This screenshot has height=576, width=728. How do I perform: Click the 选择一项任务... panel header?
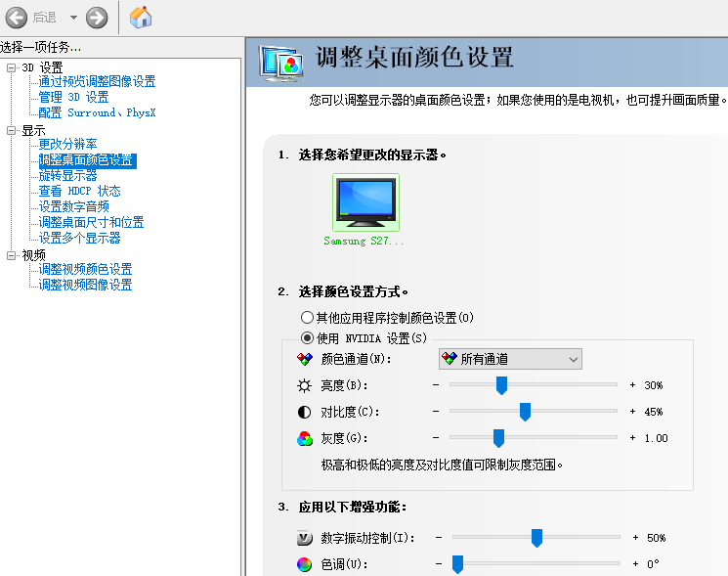40,47
